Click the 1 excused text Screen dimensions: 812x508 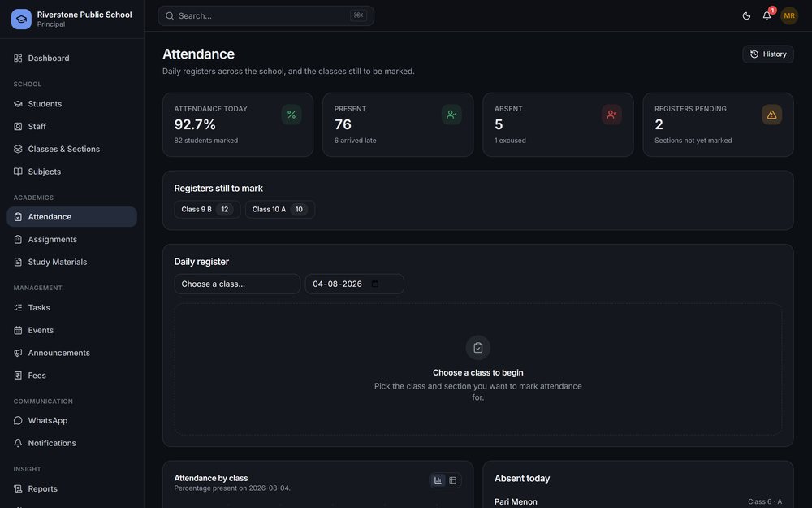510,141
